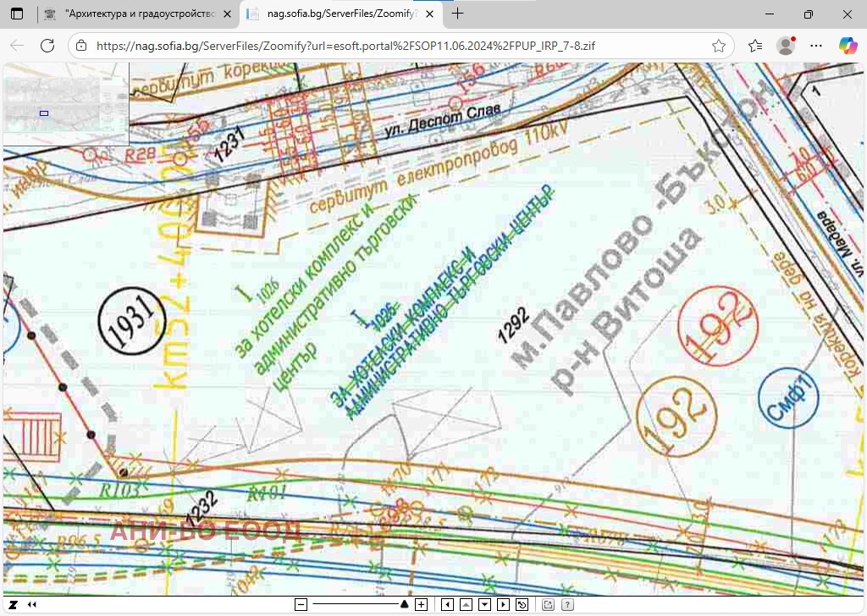The height and width of the screenshot is (616, 867).
Task: Click the zoom out minus button
Action: 301,605
